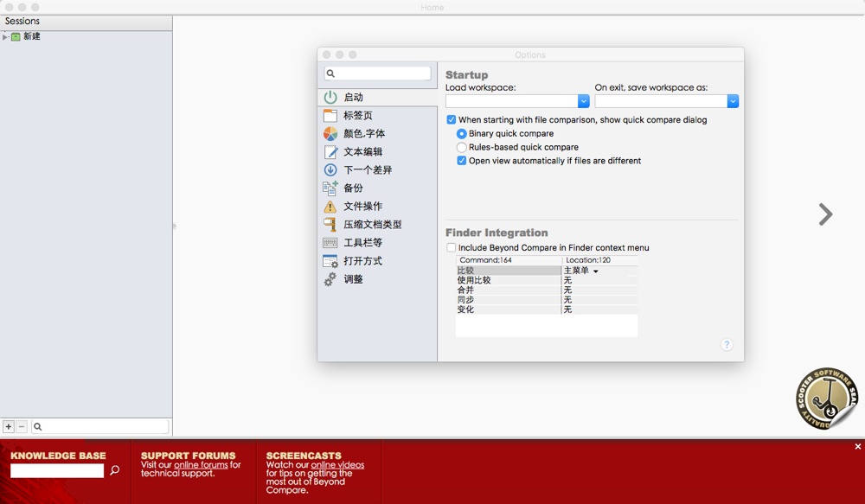Open the 主菜单 location dropdown for 比较
Viewport: 865px width, 504px height.
(x=596, y=271)
